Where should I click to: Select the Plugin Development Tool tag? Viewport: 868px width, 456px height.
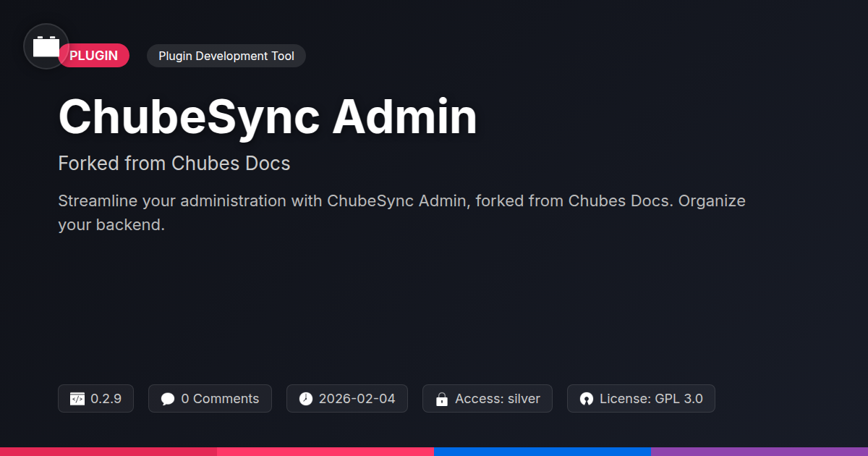[x=226, y=56]
